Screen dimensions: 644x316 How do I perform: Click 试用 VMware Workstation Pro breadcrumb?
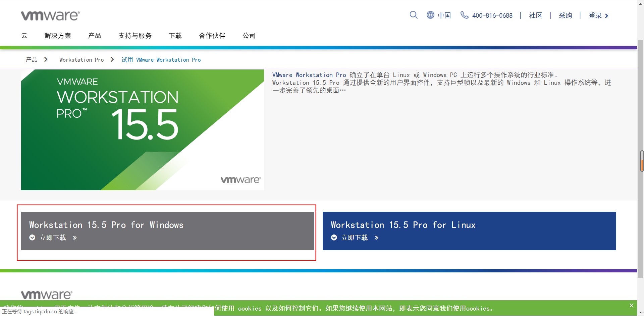click(x=161, y=60)
